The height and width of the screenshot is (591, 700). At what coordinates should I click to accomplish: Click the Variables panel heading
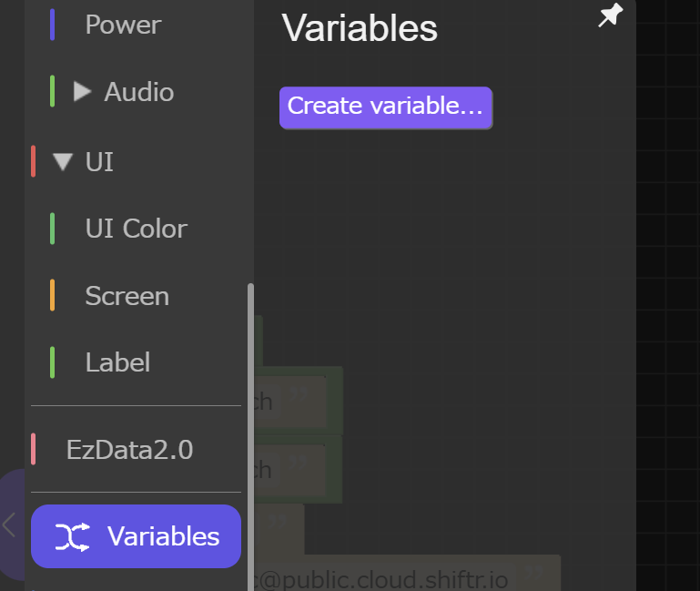[x=360, y=28]
